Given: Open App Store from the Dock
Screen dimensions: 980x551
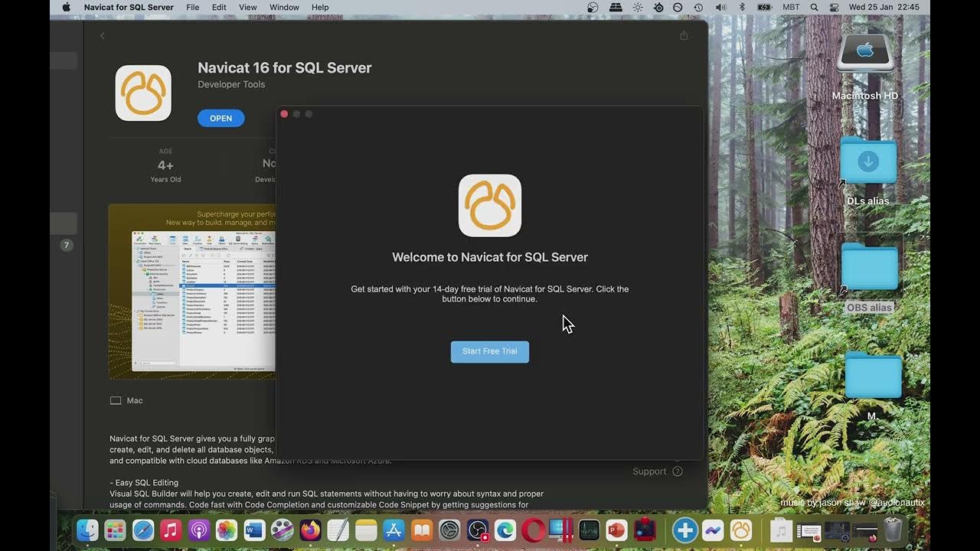Looking at the screenshot, I should click(x=394, y=530).
